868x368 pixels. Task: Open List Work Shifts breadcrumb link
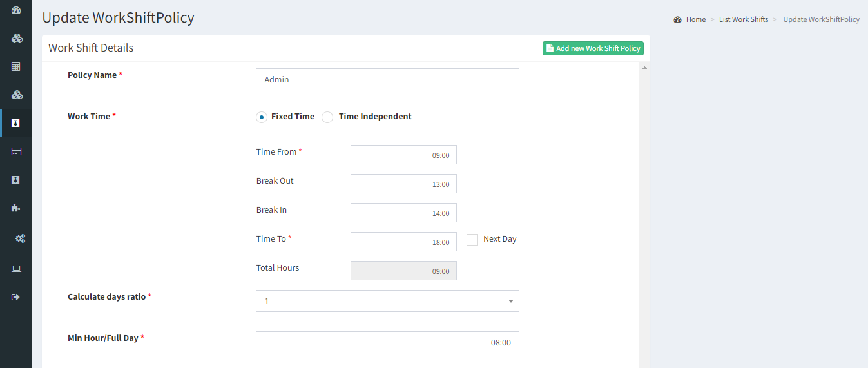744,19
